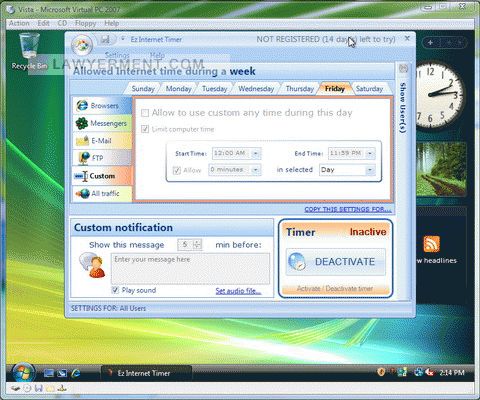Switch to the Sunday tab
The image size is (480, 400).
(143, 89)
